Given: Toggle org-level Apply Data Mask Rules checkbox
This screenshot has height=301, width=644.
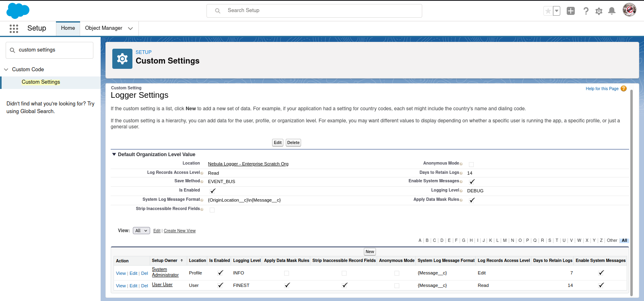Looking at the screenshot, I should pos(472,200).
